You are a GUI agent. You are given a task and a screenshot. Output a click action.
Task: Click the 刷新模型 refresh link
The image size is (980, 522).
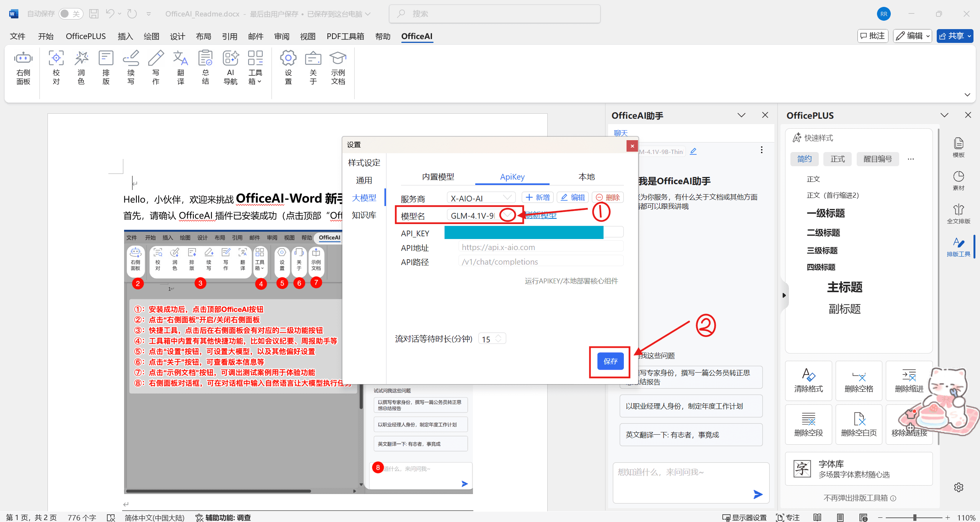541,215
